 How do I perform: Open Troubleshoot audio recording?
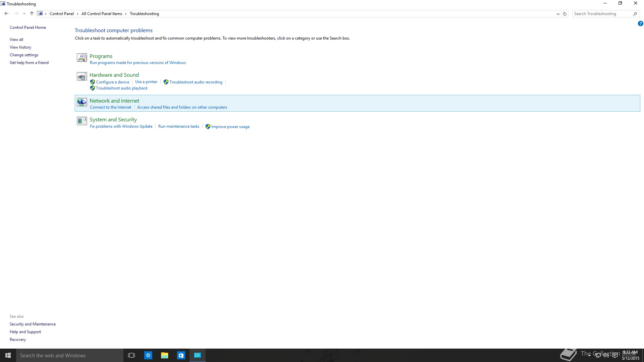click(196, 82)
